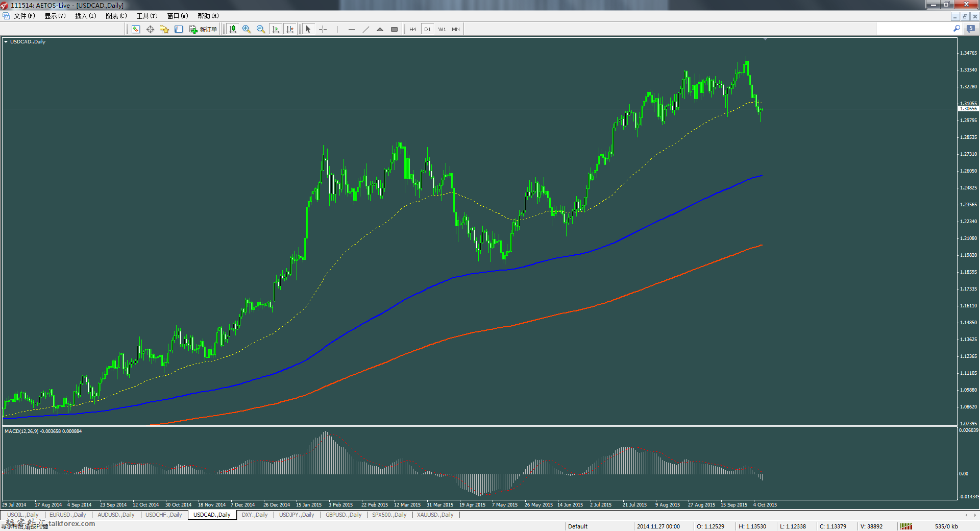980x531 pixels.
Task: Open the 帮助(H) menu
Action: 208,16
